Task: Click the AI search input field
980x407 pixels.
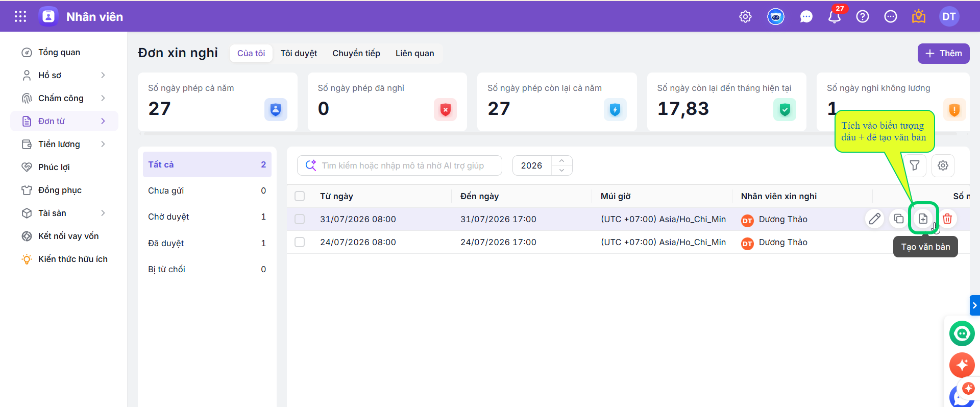Action: pyautogui.click(x=400, y=165)
